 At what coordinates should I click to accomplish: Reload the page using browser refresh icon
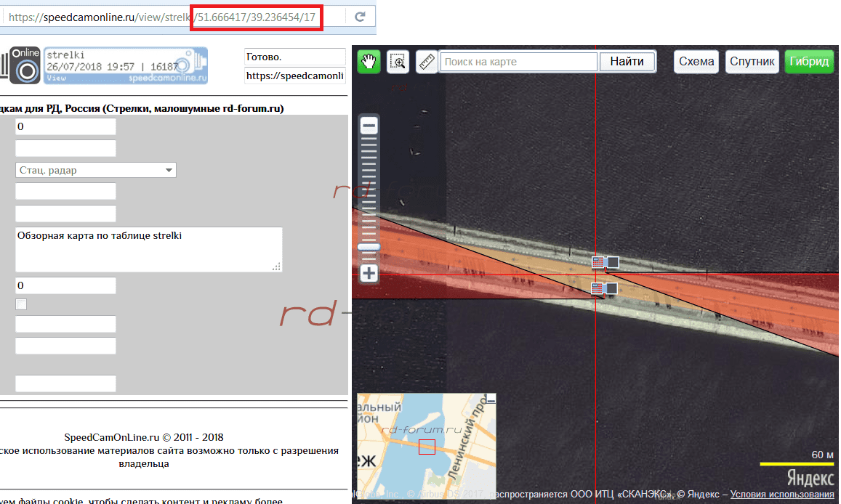pos(359,17)
